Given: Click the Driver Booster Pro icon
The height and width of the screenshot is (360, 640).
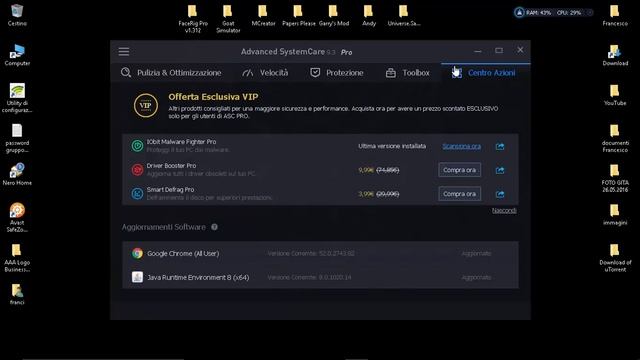Looking at the screenshot, I should click(137, 169).
